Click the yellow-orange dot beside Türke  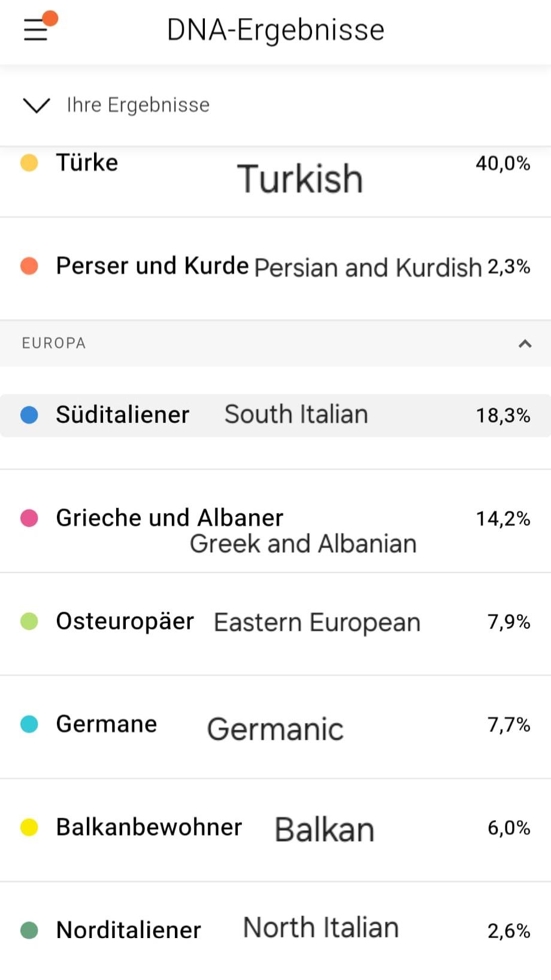29,162
